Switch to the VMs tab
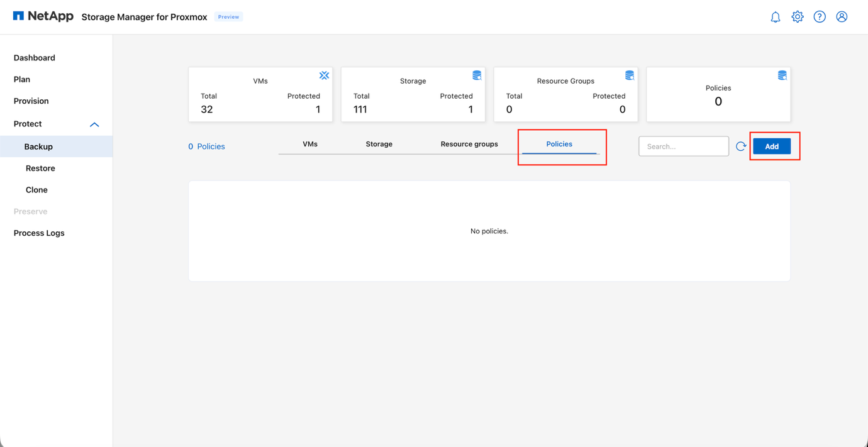Viewport: 868px width, 447px height. [x=310, y=144]
